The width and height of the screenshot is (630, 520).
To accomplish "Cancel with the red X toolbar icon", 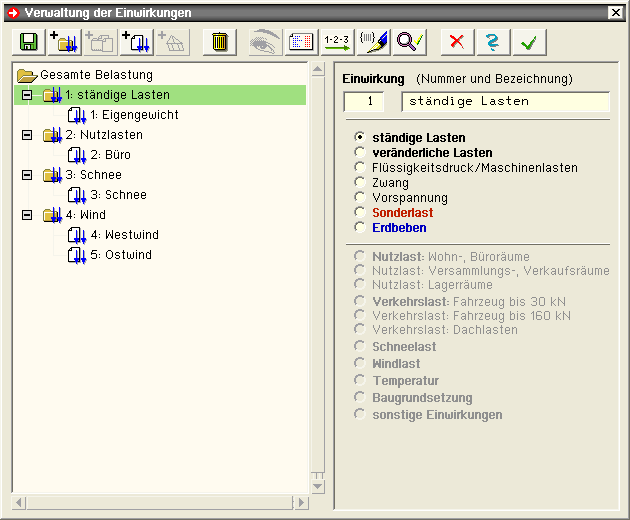I will [457, 42].
